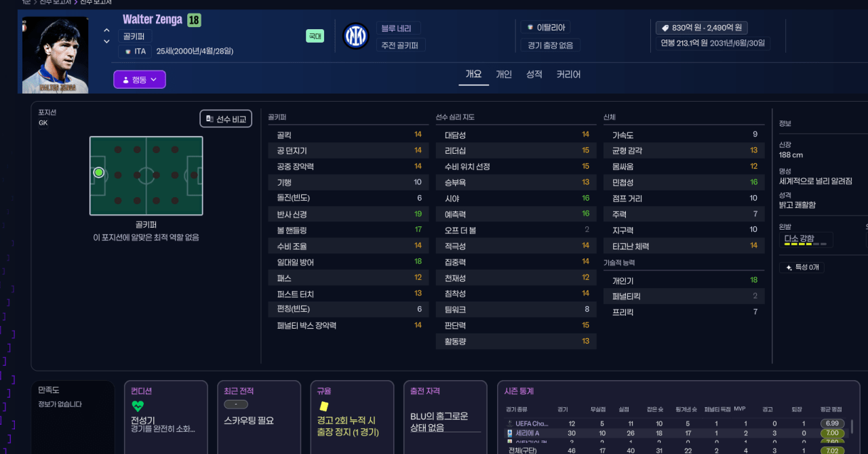Click the 세계적으로 널리 알려짐 reputation text
Screen dimensions: 868x454
[x=816, y=181]
